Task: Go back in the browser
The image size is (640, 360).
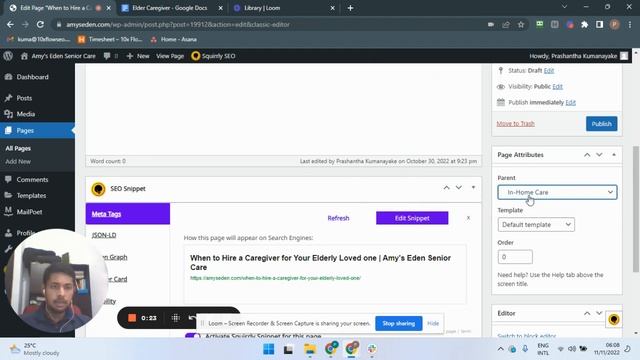Action: pos(10,24)
